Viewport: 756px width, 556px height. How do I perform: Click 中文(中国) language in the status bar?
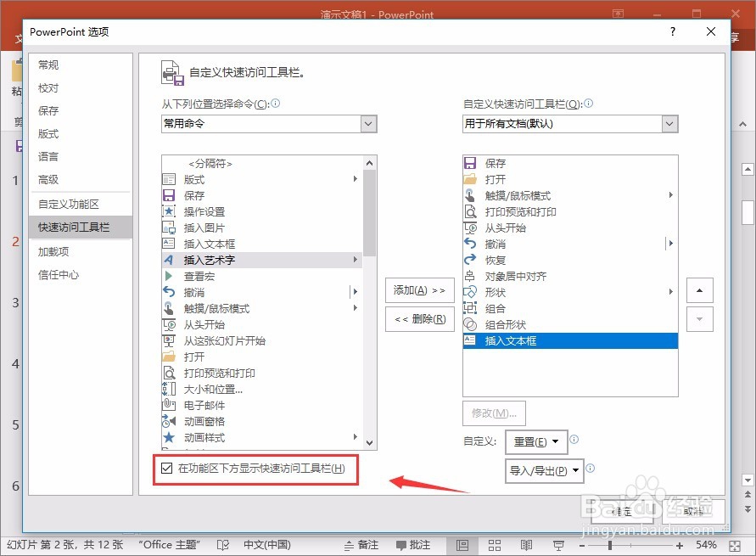[x=267, y=545]
